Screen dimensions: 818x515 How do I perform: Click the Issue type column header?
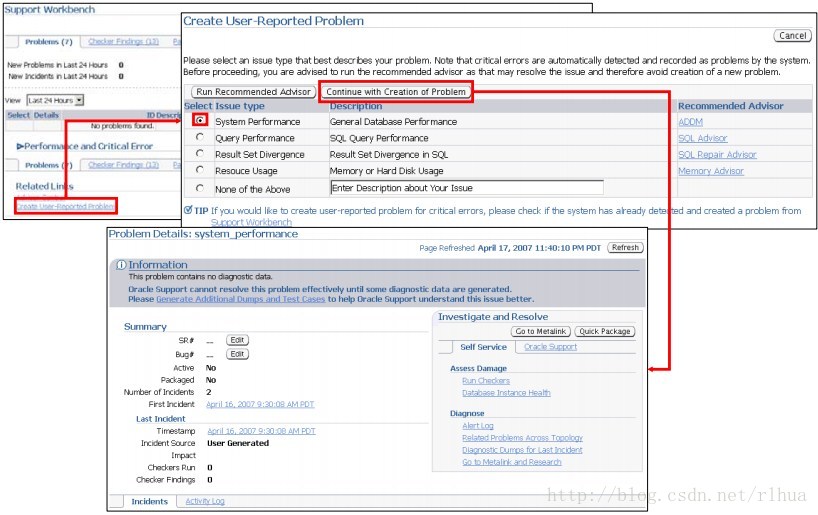point(240,106)
